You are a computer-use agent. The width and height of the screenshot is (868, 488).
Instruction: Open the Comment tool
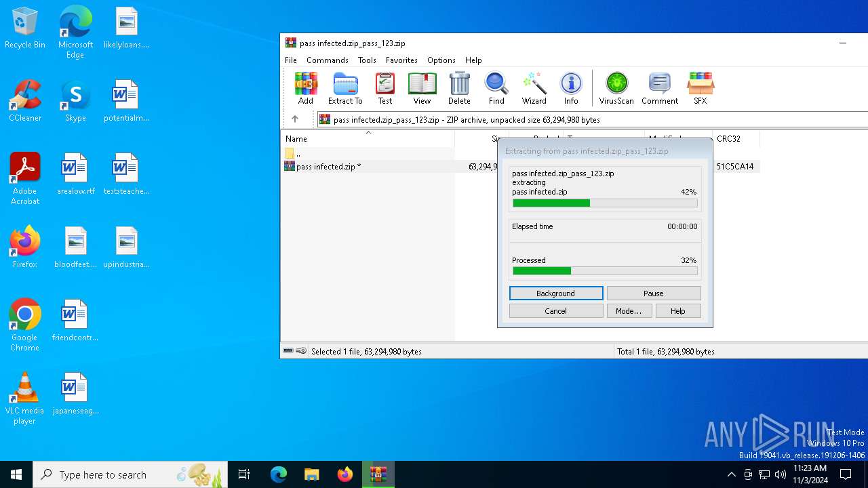point(660,89)
